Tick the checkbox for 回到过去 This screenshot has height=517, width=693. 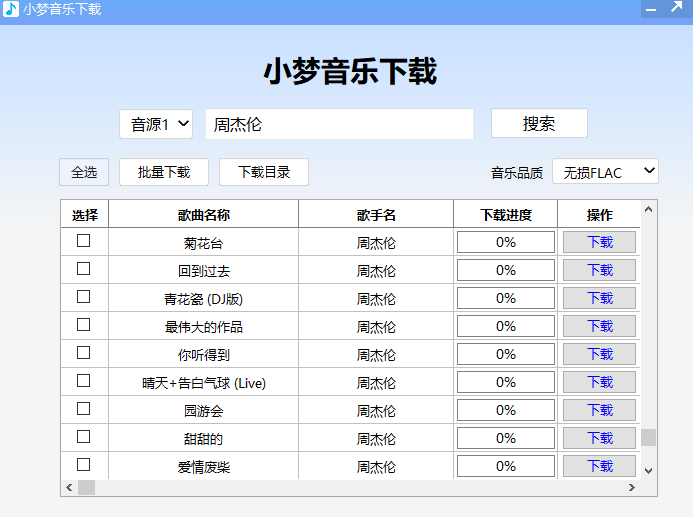coord(84,269)
